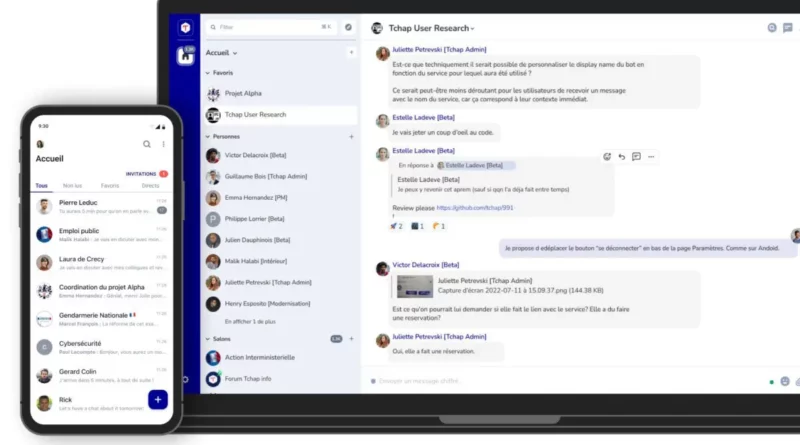The height and width of the screenshot is (445, 800).
Task: Select the Directs tab on phone
Action: 150,186
